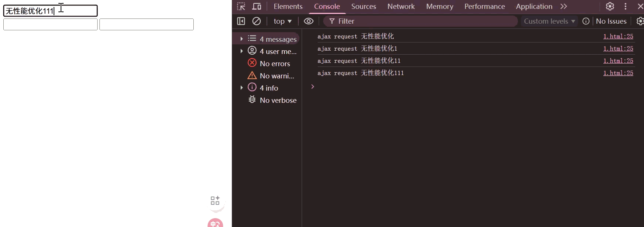The width and height of the screenshot is (644, 227).
Task: Click the verbose bug icon
Action: (252, 99)
